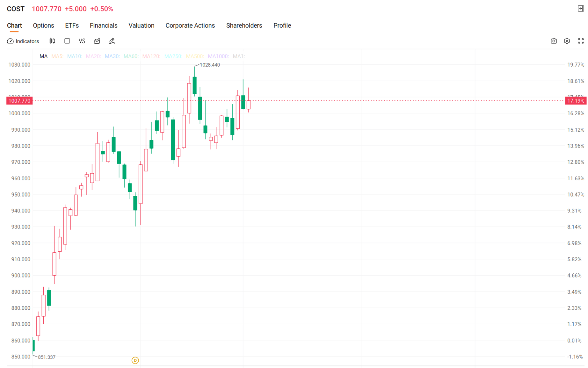
Task: Click the 1000.000 price axis label
Action: click(19, 113)
